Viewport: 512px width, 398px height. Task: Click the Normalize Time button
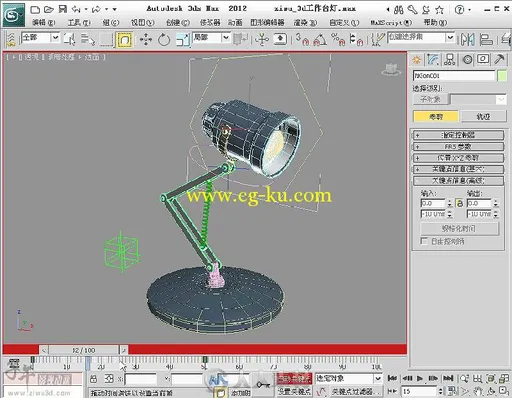(460, 229)
